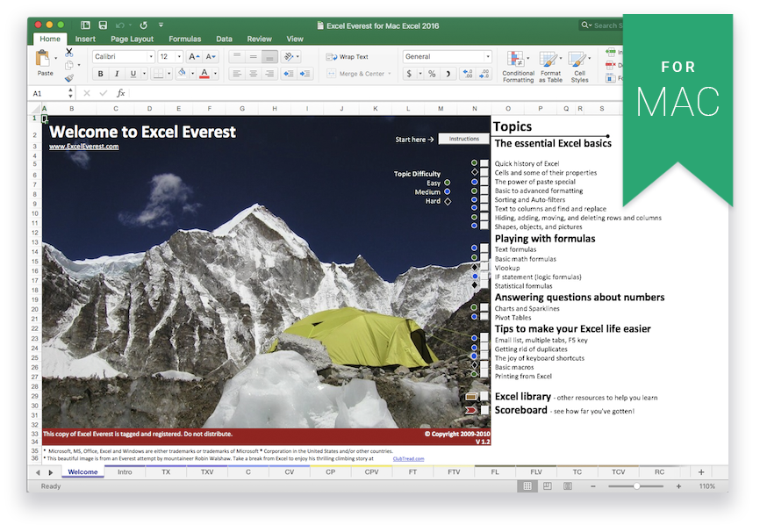The width and height of the screenshot is (760, 532).
Task: Align text to top
Action: pos(237,57)
